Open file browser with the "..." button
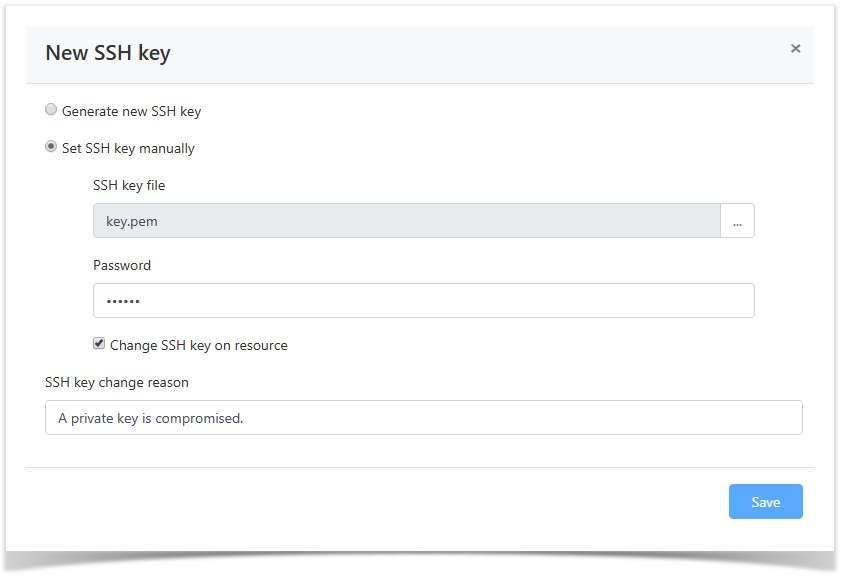Image resolution: width=848 pixels, height=580 pixels. [737, 221]
